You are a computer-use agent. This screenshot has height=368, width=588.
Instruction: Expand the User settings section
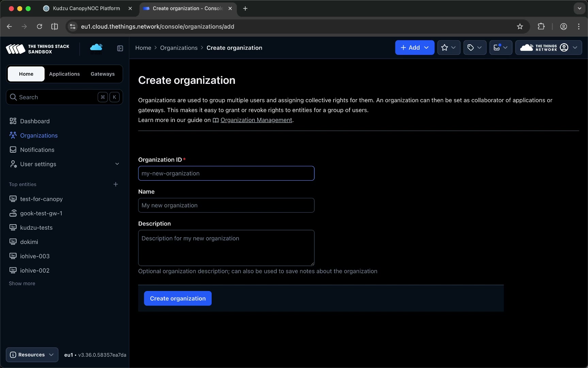(x=64, y=164)
